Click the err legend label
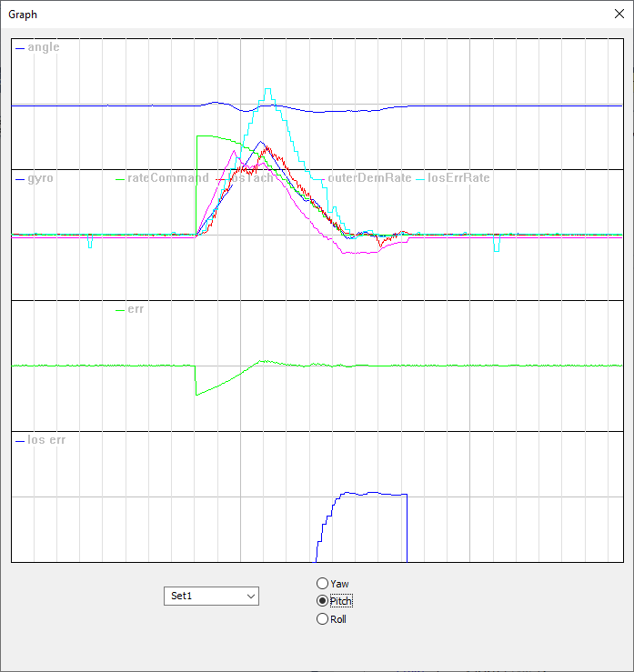Screen dimensions: 634x672 [136, 309]
